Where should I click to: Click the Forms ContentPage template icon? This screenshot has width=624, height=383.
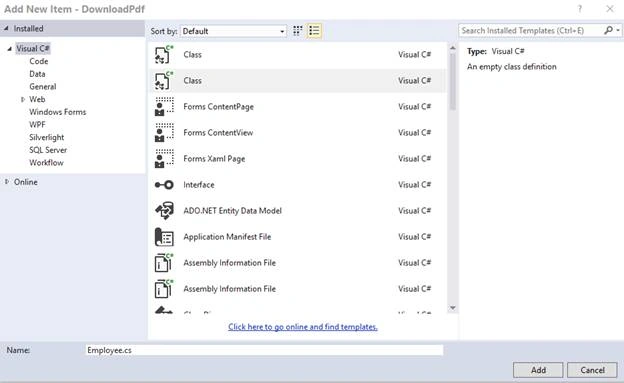point(164,107)
